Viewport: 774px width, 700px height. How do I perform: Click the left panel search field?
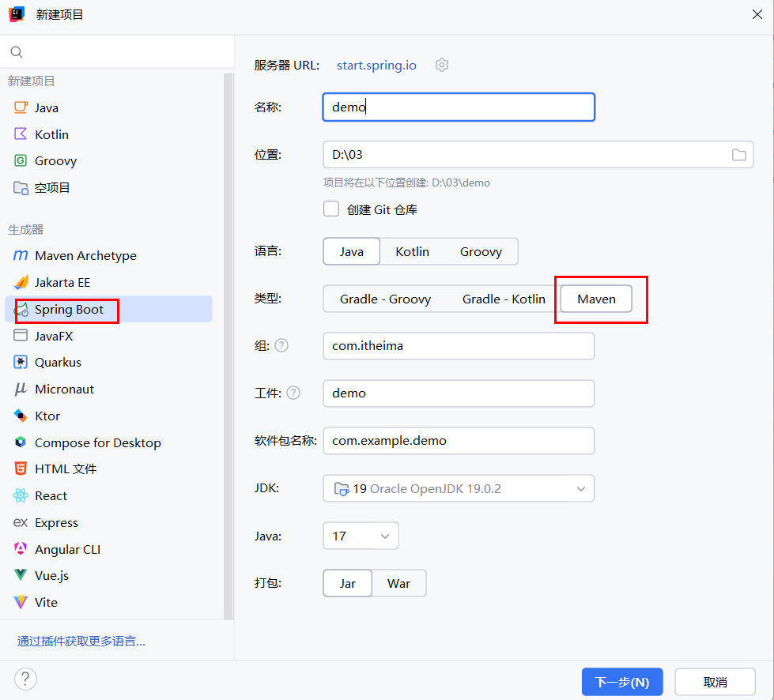point(117,52)
